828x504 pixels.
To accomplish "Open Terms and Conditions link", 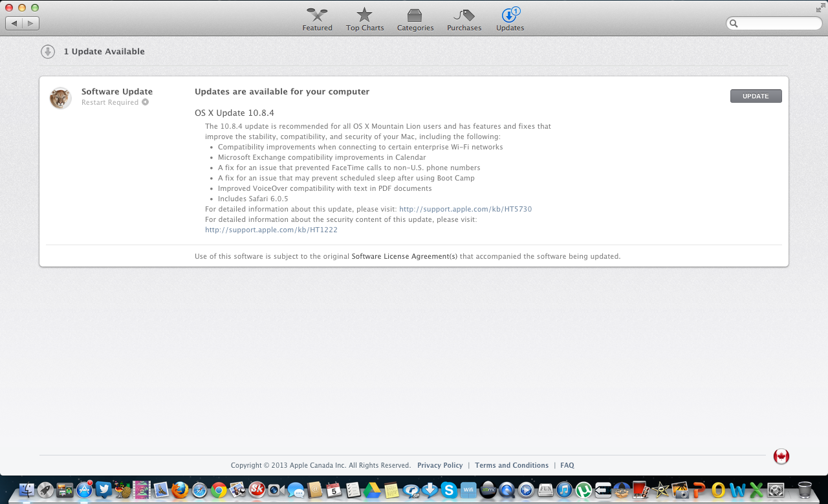I will [512, 465].
